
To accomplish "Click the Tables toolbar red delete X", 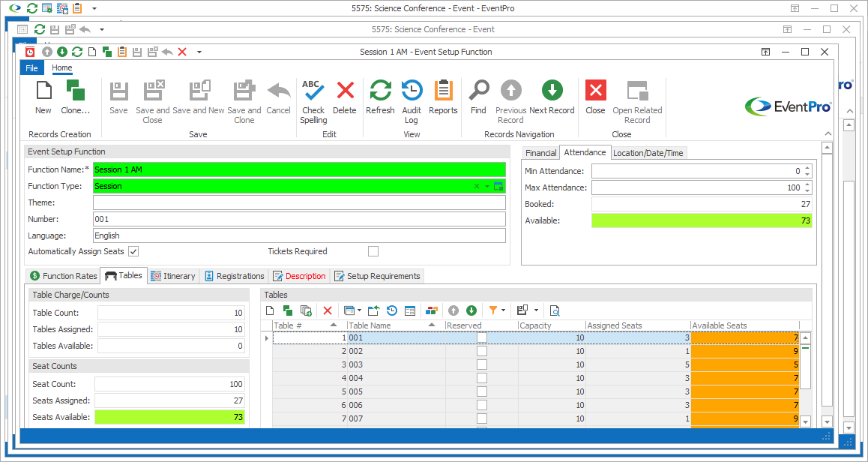I will click(327, 310).
